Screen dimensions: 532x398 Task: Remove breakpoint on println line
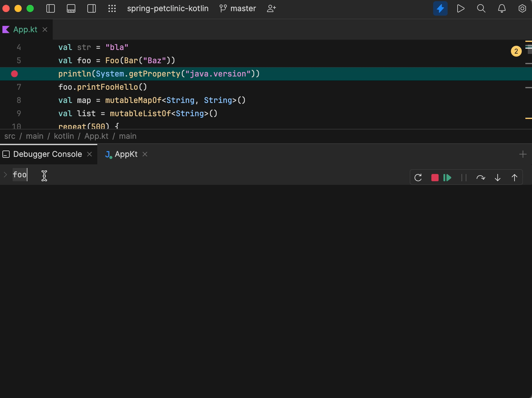[14, 74]
